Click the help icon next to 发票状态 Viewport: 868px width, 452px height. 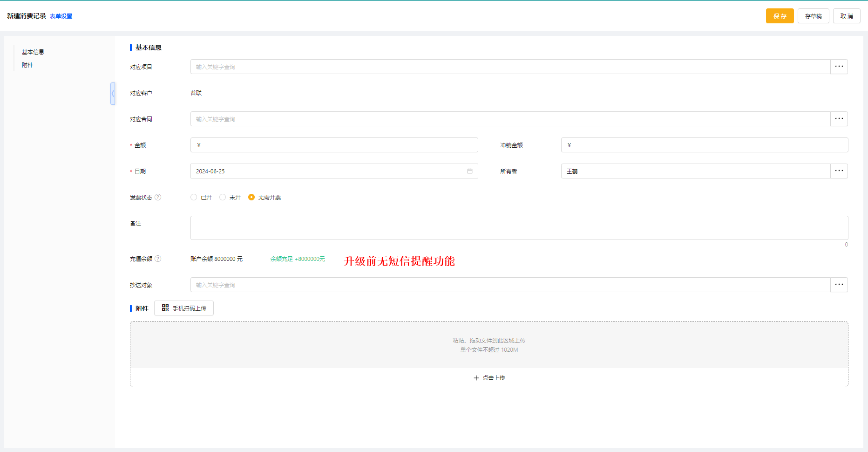[158, 197]
